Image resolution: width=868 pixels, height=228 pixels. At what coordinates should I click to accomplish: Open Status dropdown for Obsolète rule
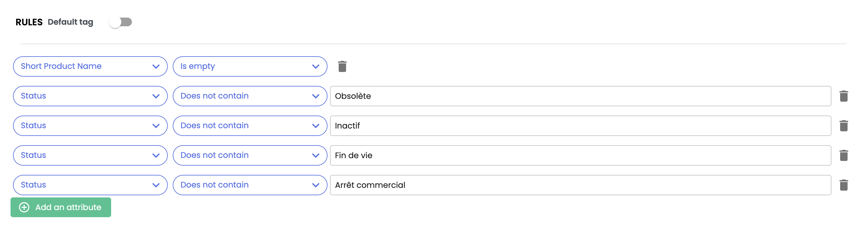[x=90, y=96]
